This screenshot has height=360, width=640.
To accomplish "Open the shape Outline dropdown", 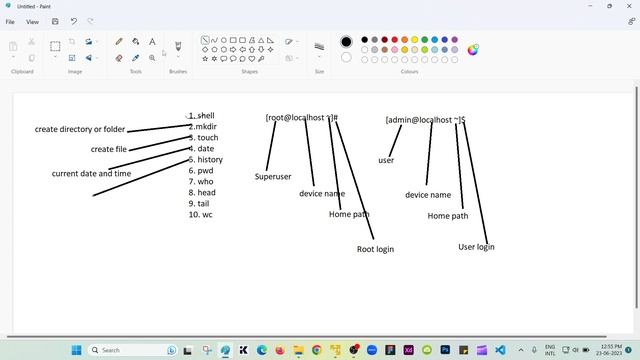I will [x=291, y=42].
